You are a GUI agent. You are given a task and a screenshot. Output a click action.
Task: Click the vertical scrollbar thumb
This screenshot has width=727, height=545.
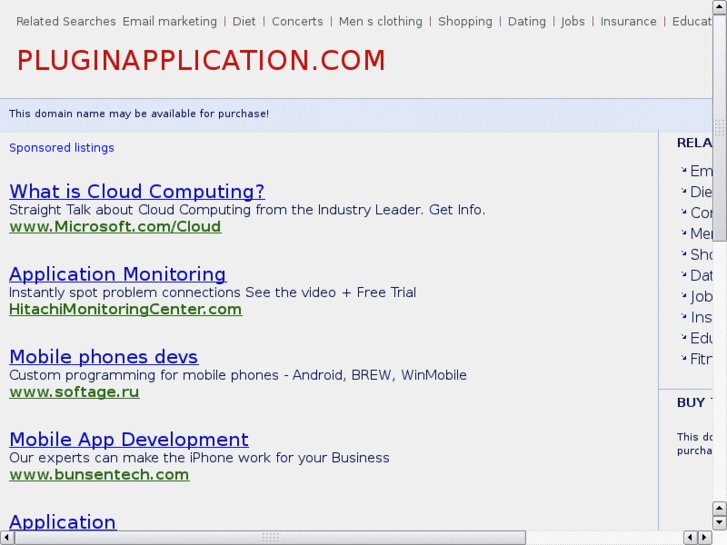[720, 128]
